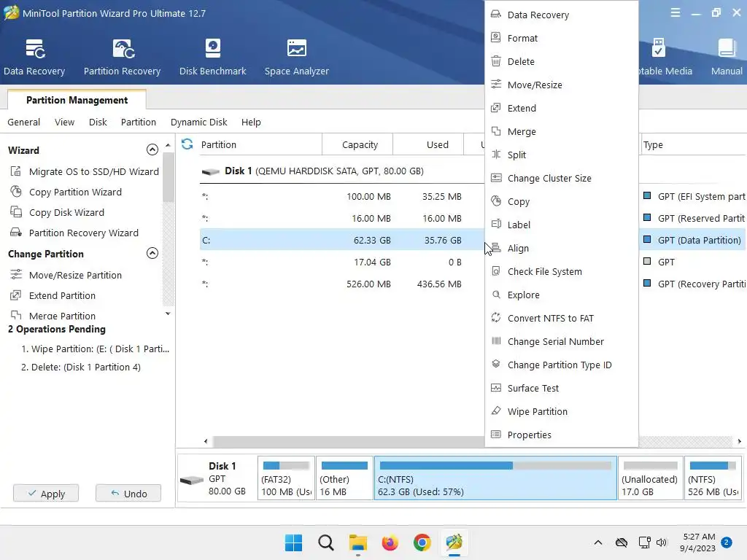Collapse the Wizard section
This screenshot has width=747, height=560.
[152, 149]
